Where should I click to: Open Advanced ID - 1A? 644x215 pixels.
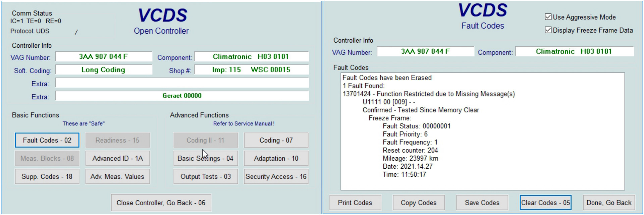coord(117,158)
